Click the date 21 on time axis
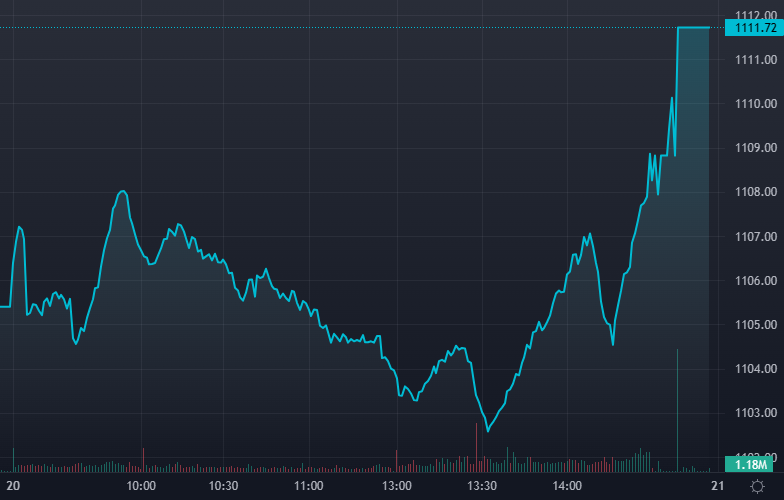 (716, 486)
